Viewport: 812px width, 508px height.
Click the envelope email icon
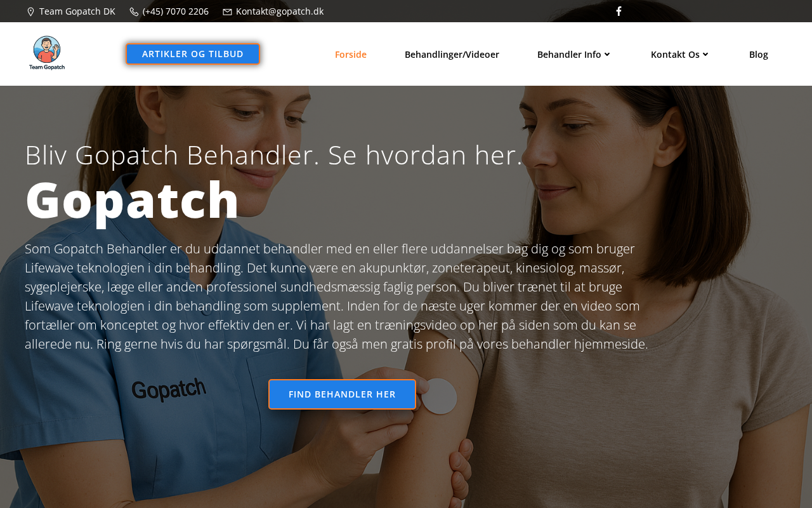click(x=227, y=11)
